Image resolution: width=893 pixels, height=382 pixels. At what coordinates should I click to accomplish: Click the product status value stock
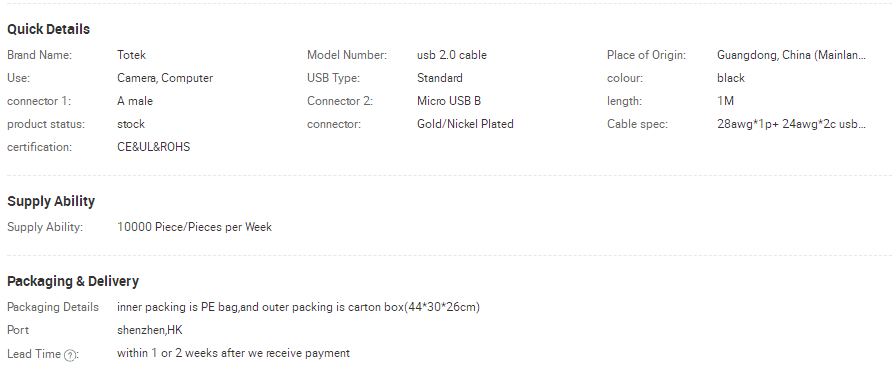(x=131, y=124)
